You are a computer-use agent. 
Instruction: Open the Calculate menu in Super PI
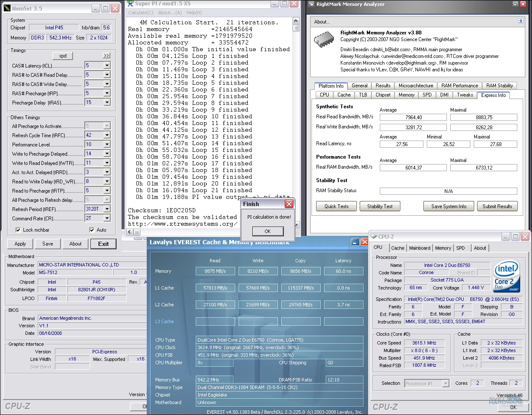pos(140,13)
